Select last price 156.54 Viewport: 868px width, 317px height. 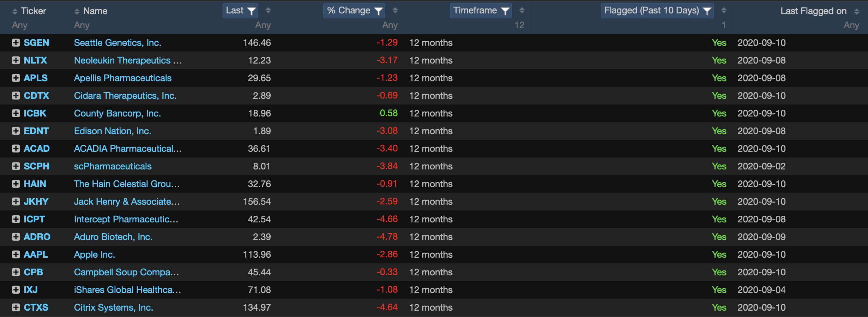tap(257, 202)
